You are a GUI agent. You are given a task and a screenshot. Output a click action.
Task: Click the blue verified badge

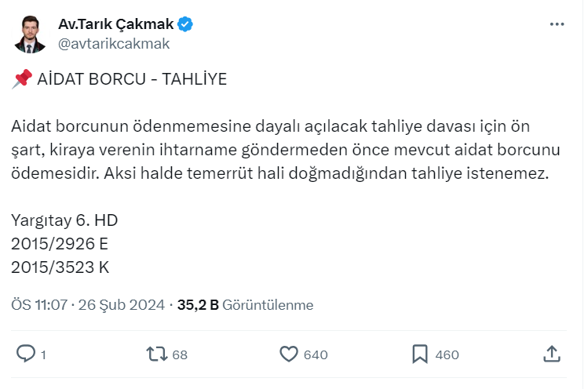185,24
